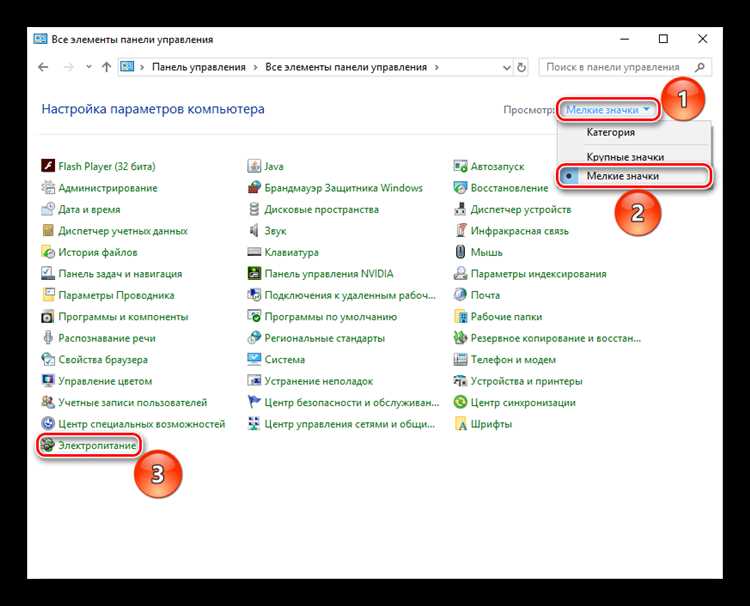Click the Электропитание icon
The image size is (750, 606).
point(48,445)
